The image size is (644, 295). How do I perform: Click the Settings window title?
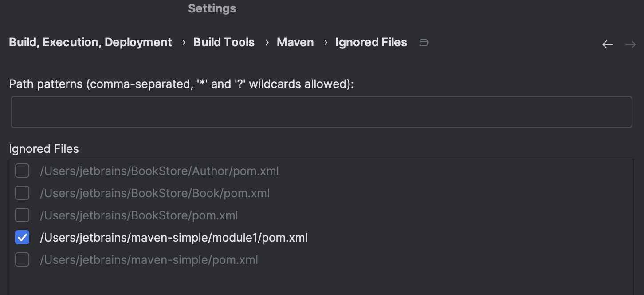pyautogui.click(x=212, y=8)
